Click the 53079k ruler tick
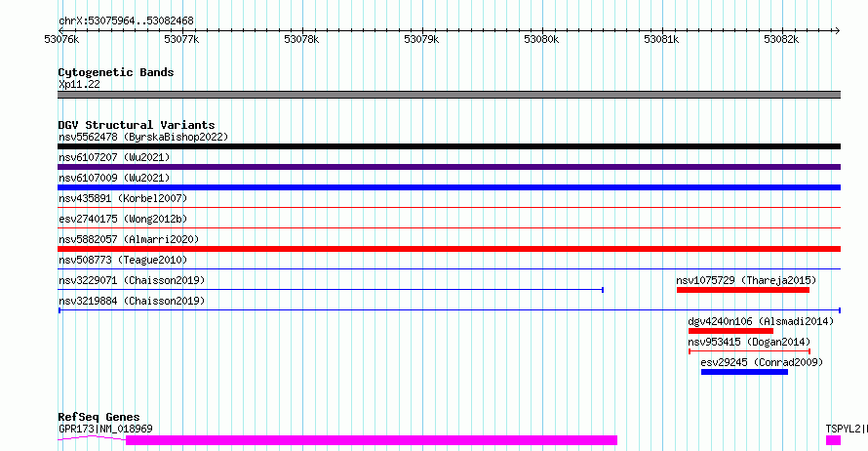868x451 pixels. click(x=422, y=39)
